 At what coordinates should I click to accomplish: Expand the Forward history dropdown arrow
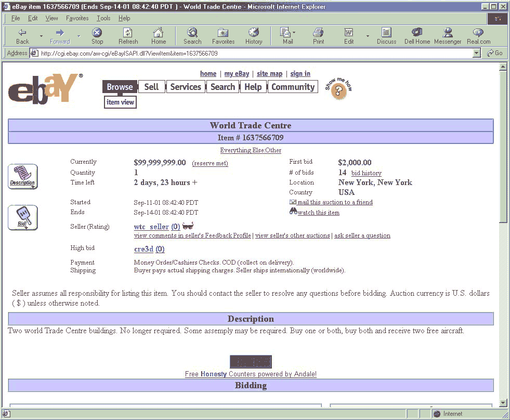click(x=79, y=36)
